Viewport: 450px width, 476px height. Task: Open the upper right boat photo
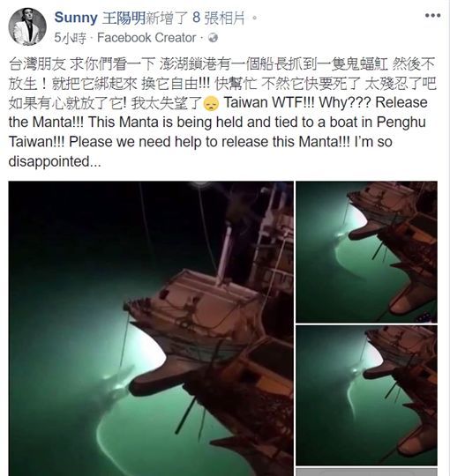tap(367, 252)
